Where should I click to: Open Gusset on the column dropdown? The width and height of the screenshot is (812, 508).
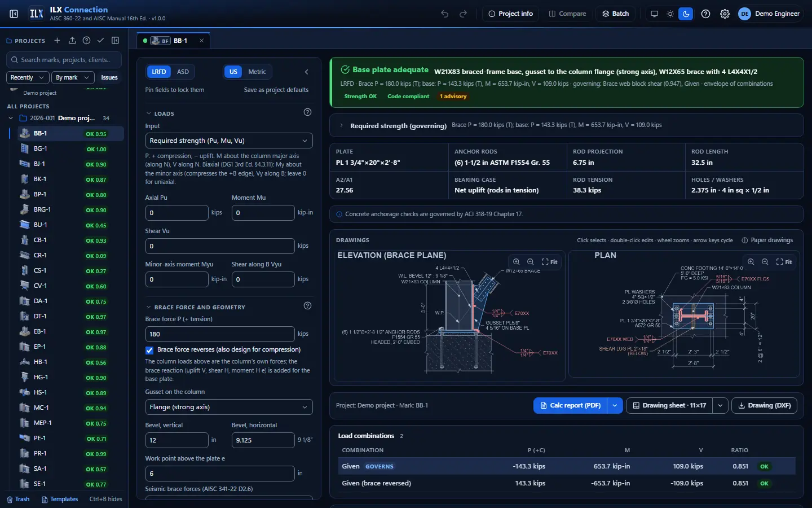[x=229, y=407]
